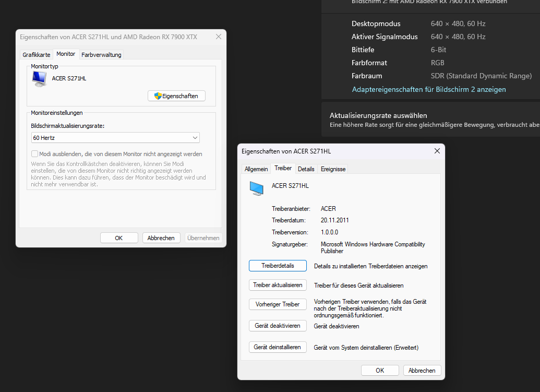The image size is (540, 392).
Task: Click the 'Aktualisierungsrate auswählen' heading in Settings
Action: pyautogui.click(x=378, y=116)
